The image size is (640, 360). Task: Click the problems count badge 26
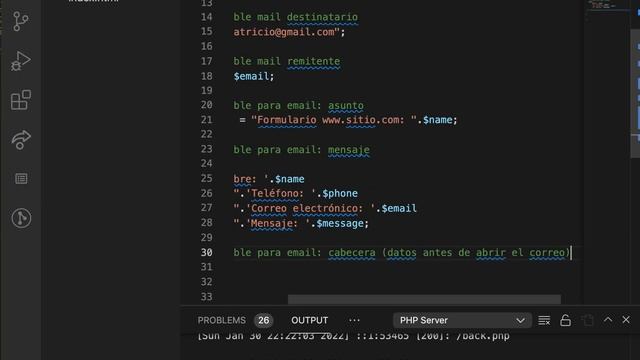click(x=263, y=320)
